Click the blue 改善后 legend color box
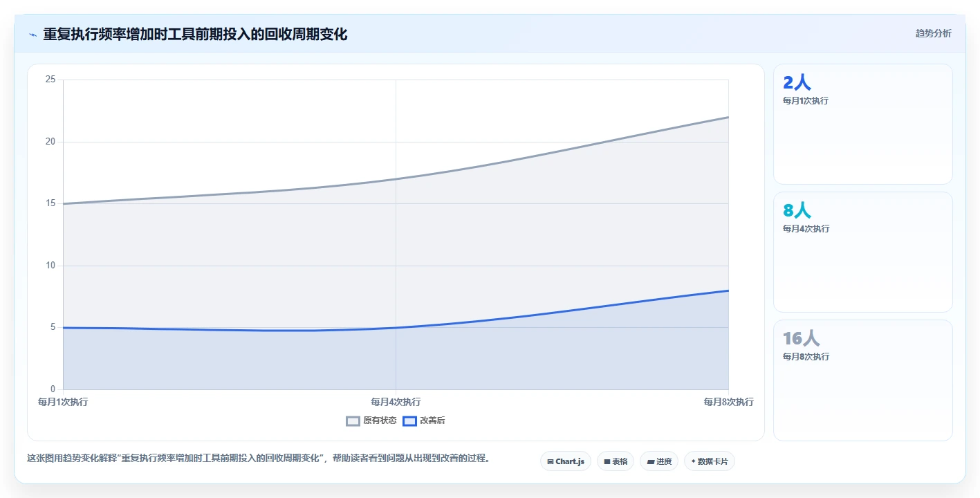 click(x=409, y=421)
